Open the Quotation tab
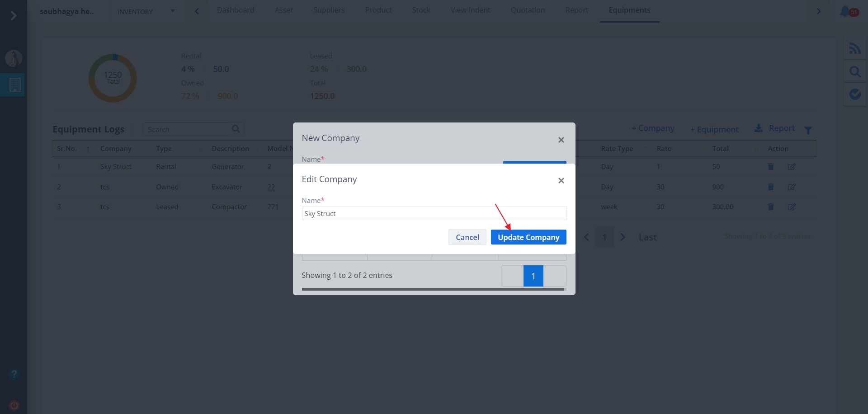868x414 pixels. [528, 10]
